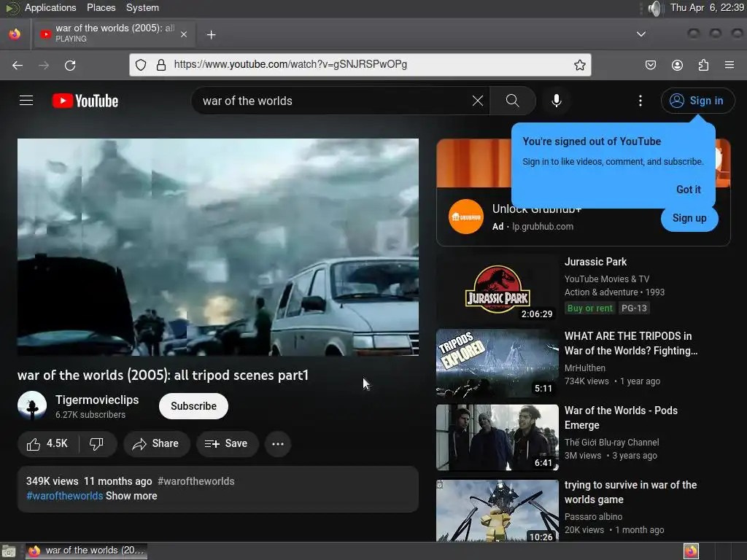Screen dimensions: 747x560
Task: Click the YouTube logo
Action: [85, 101]
